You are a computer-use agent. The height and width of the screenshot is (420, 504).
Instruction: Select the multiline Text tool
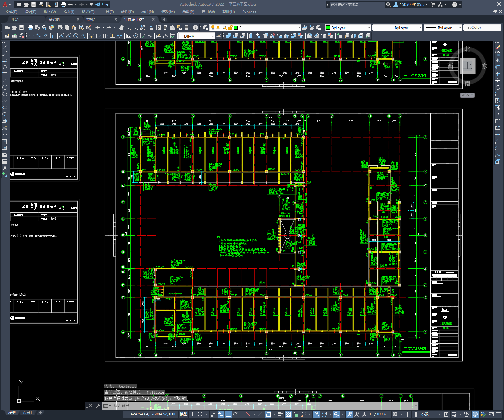(x=5, y=168)
